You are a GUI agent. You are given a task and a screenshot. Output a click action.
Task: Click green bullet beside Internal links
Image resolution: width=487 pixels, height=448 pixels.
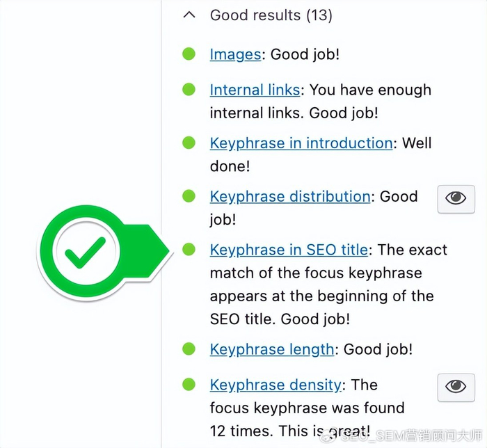point(189,90)
